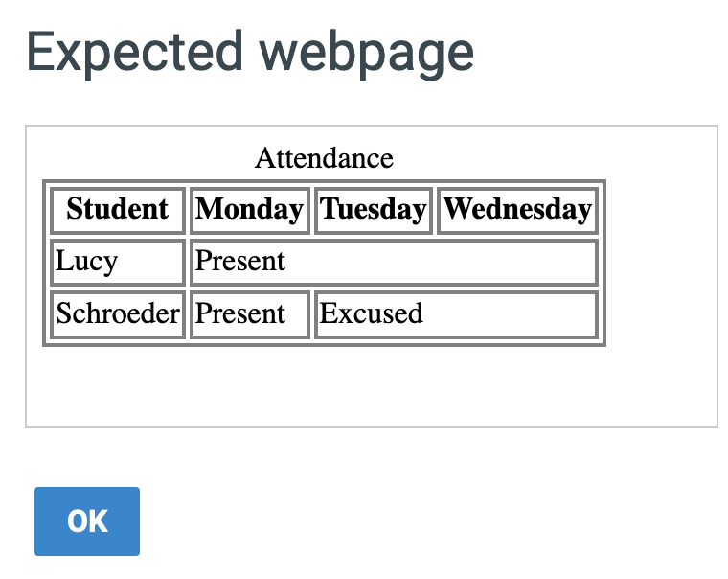This screenshot has width=728, height=579.
Task: Click the word Present in Lucy's row
Action: (x=240, y=262)
